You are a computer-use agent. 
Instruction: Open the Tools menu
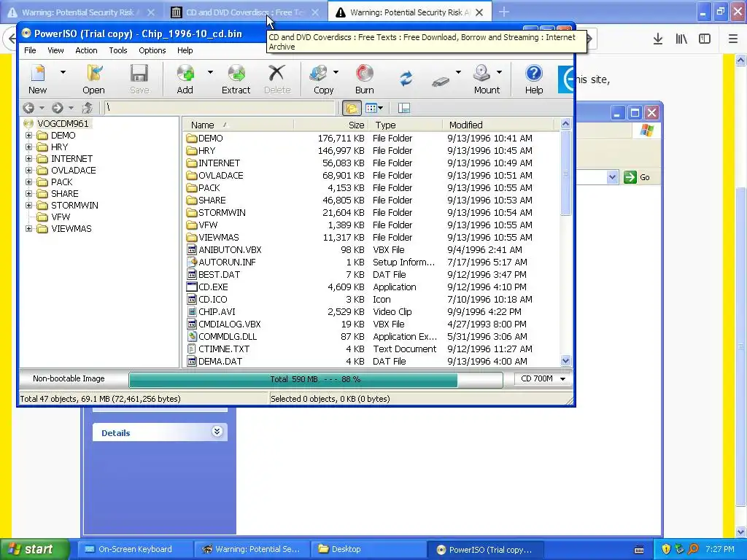(x=118, y=50)
